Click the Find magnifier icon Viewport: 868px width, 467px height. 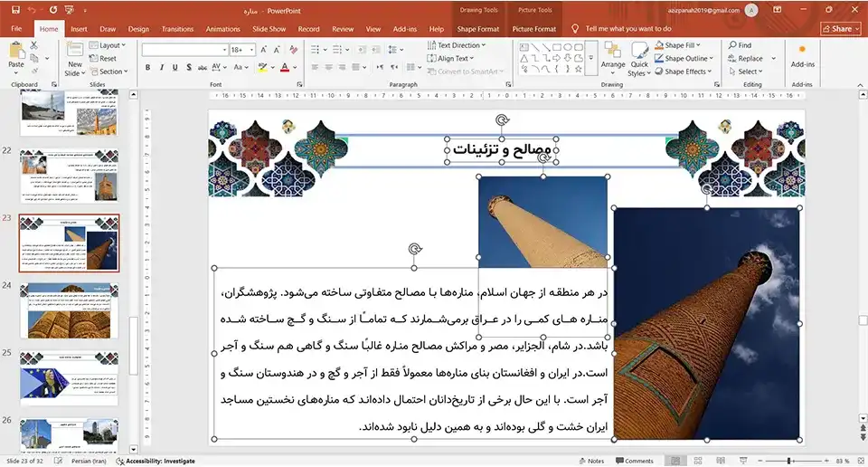click(x=732, y=45)
